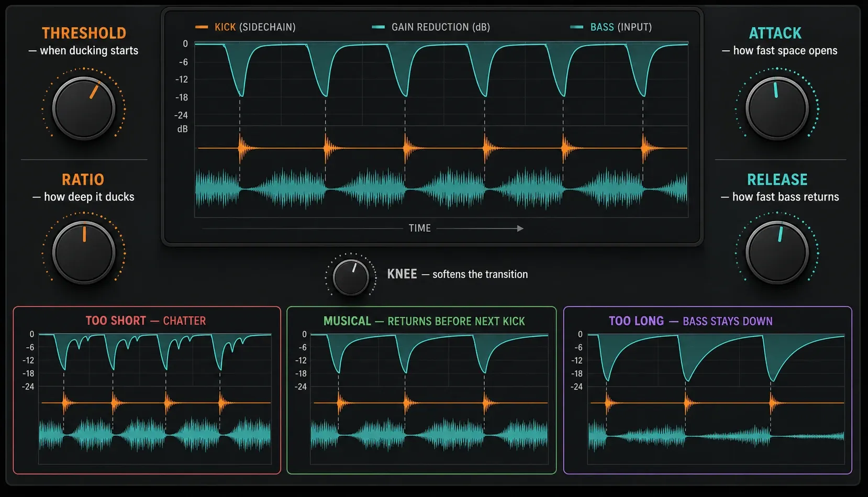Adjust the Ratio knob
Image resolution: width=868 pixels, height=497 pixels.
(x=84, y=252)
